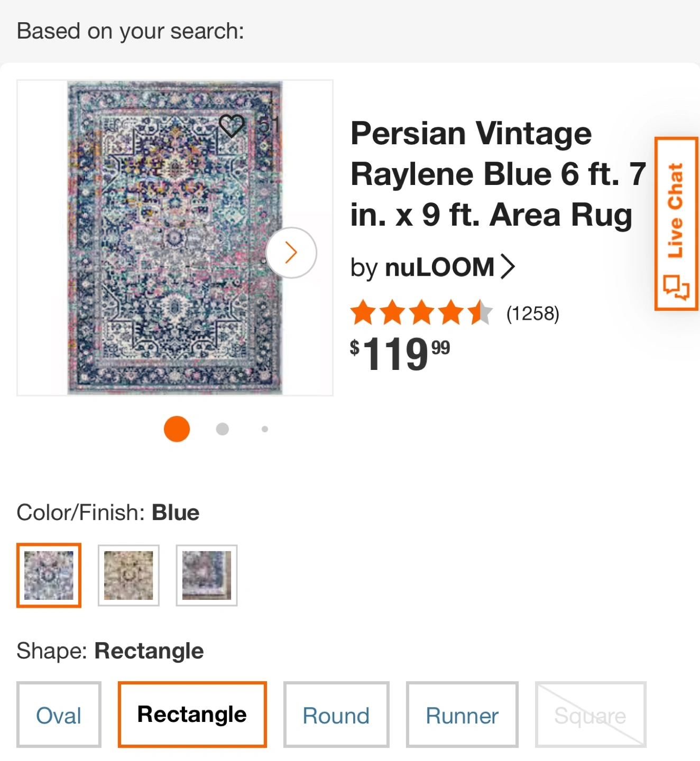
Task: Select the Round shape option
Action: coord(336,715)
